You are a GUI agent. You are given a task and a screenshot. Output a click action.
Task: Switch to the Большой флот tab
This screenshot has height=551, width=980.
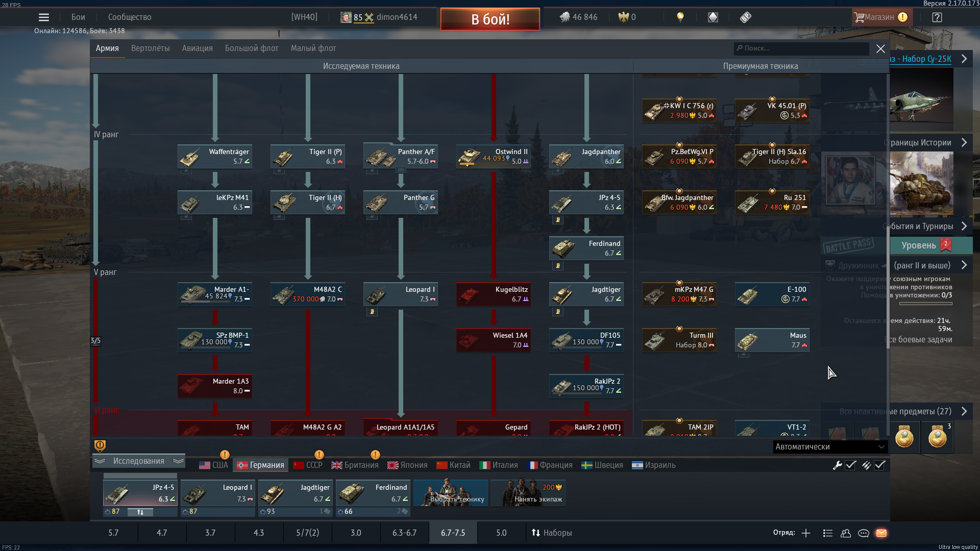click(252, 48)
